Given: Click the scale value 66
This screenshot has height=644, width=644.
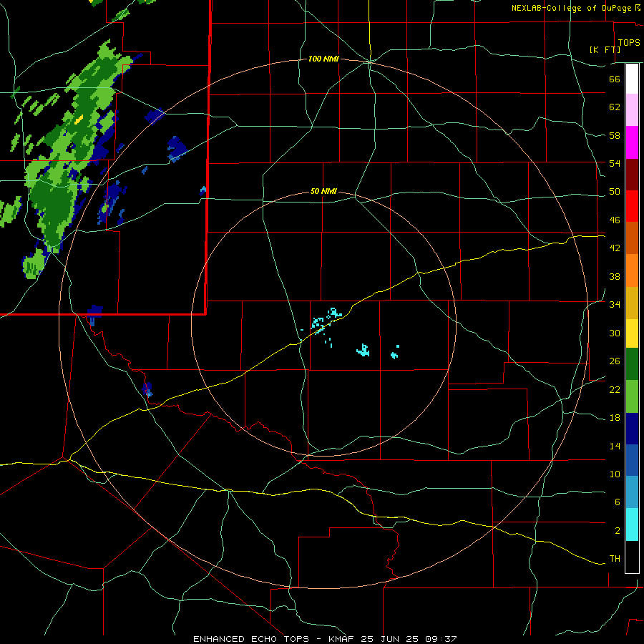Looking at the screenshot, I should pos(615,79).
